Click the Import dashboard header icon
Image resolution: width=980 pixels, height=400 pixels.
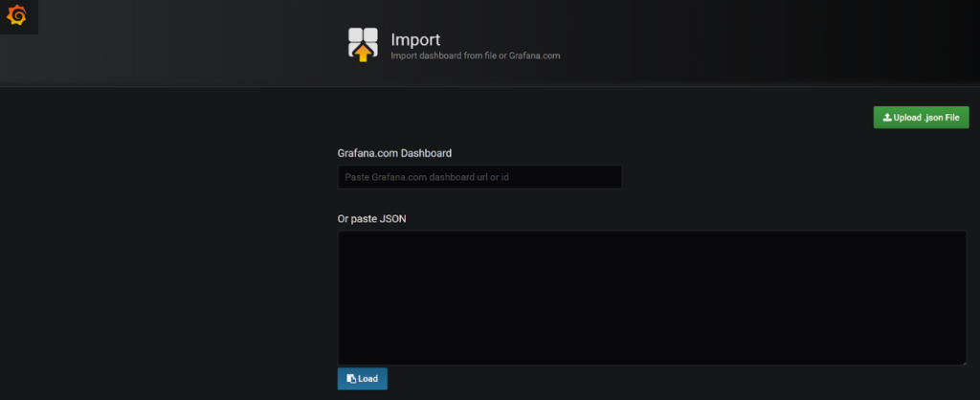pos(364,44)
